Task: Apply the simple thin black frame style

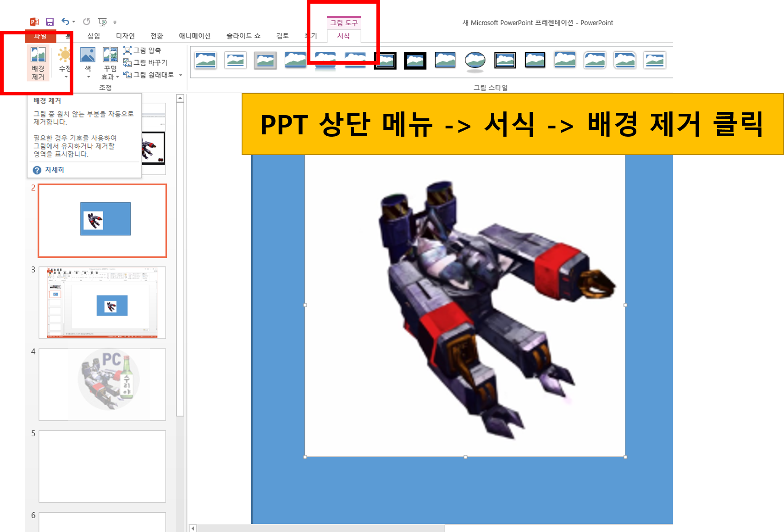Action: tap(445, 60)
